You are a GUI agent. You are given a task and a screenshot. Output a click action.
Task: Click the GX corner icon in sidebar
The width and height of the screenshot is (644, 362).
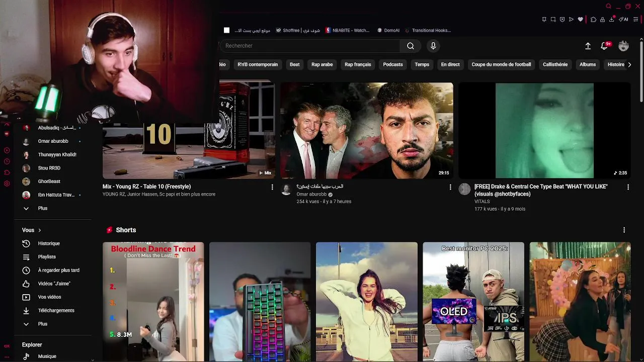7,346
